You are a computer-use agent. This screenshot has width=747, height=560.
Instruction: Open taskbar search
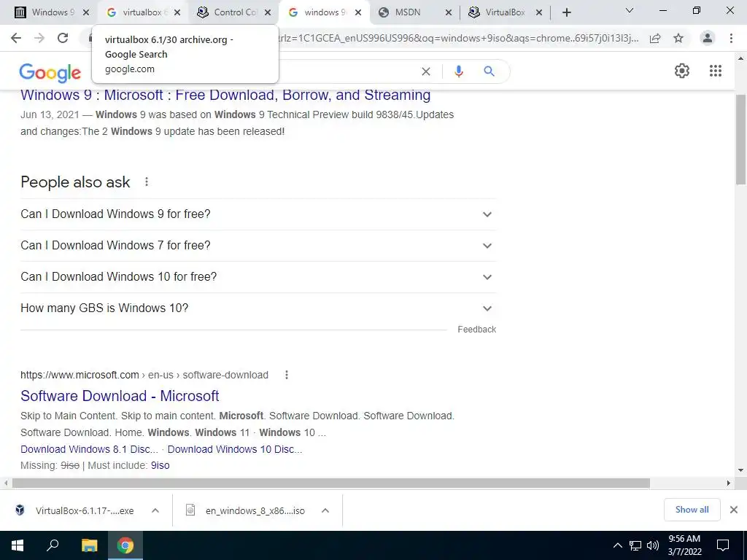tap(53, 545)
